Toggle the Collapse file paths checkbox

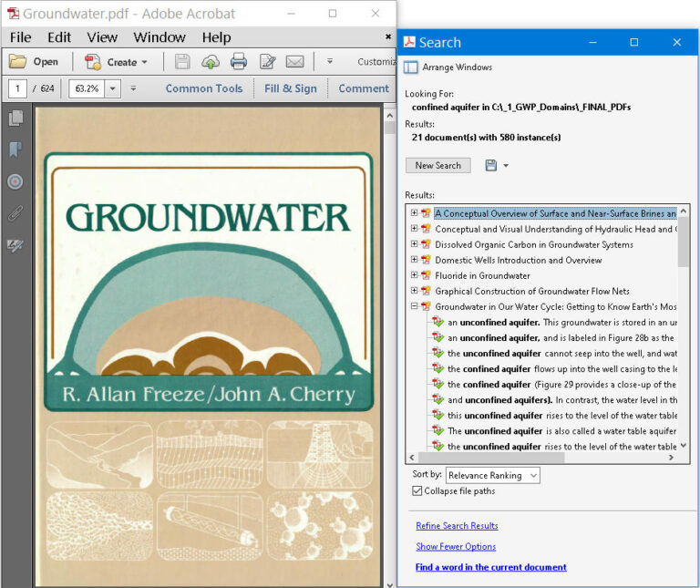(416, 491)
